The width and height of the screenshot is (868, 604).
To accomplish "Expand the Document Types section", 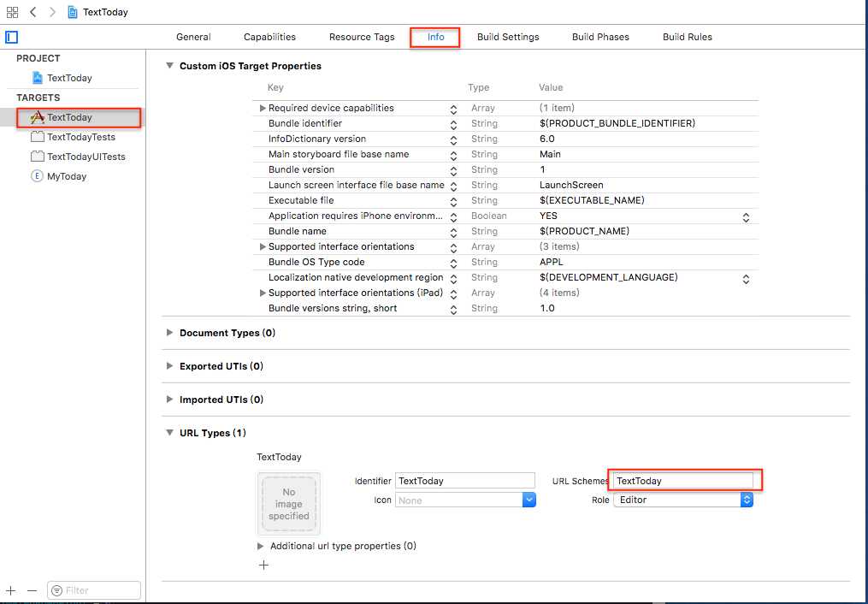I will click(x=169, y=333).
